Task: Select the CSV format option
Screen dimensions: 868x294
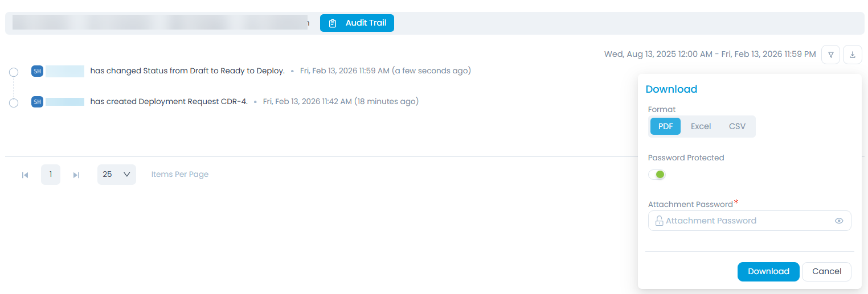Action: (737, 126)
